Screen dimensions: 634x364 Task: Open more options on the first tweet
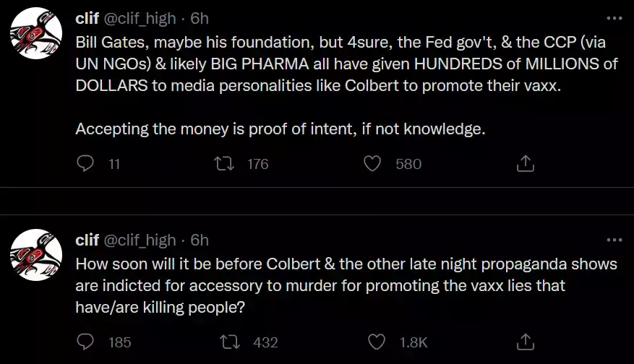(x=614, y=19)
